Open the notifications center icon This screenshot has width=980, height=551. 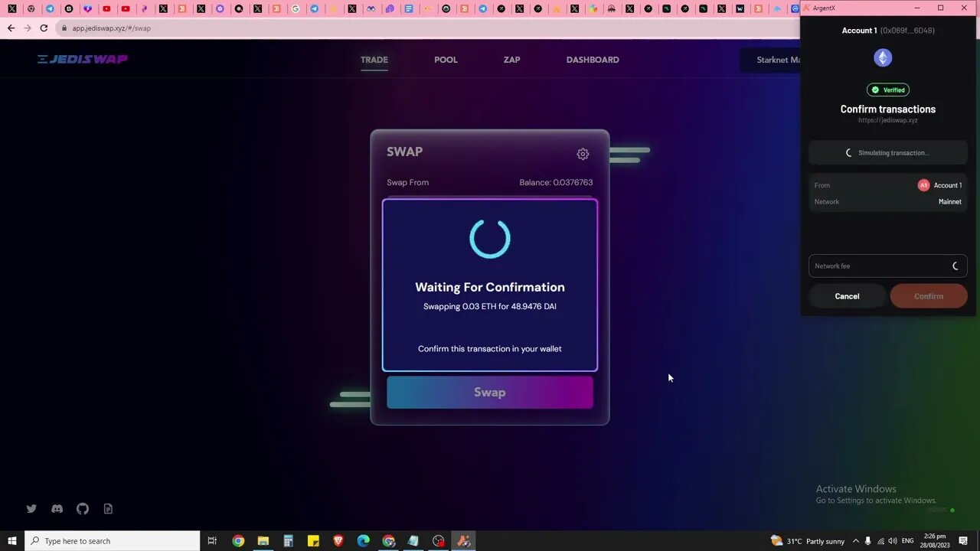[963, 541]
